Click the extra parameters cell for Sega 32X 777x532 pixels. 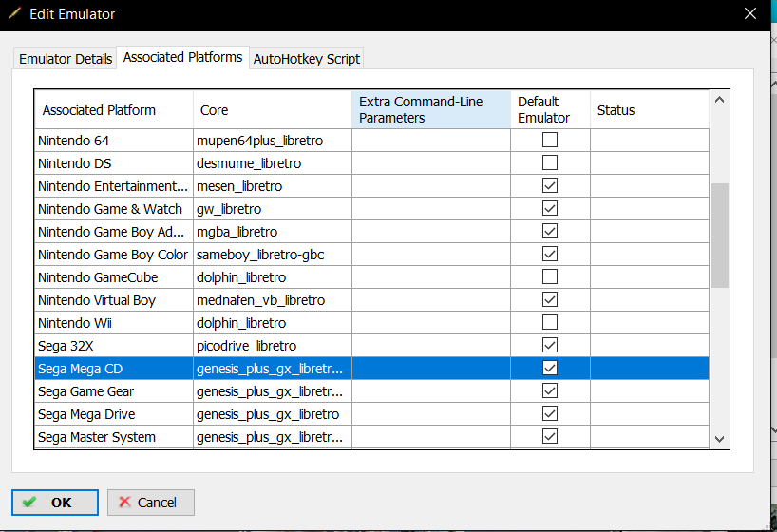pyautogui.click(x=431, y=346)
